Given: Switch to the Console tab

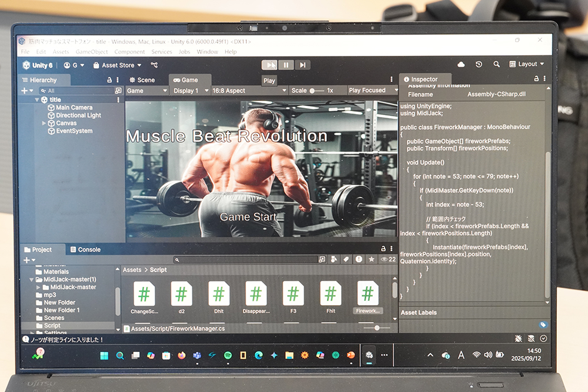Looking at the screenshot, I should (85, 249).
